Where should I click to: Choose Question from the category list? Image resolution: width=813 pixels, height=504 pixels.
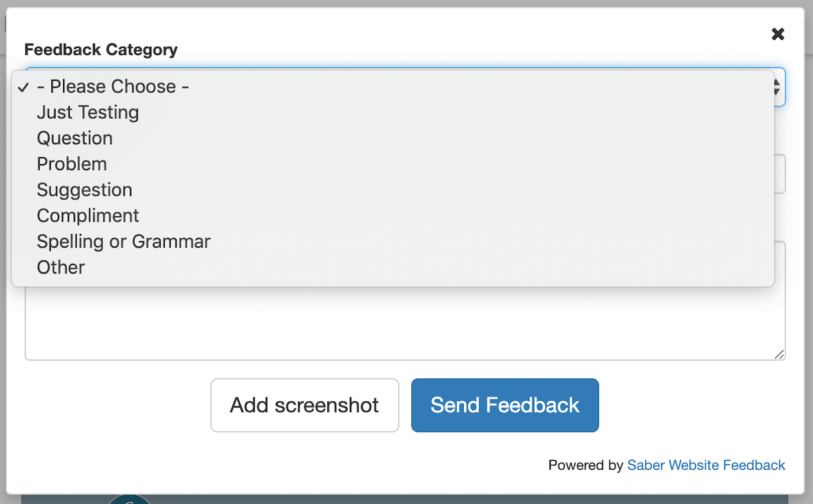[74, 138]
